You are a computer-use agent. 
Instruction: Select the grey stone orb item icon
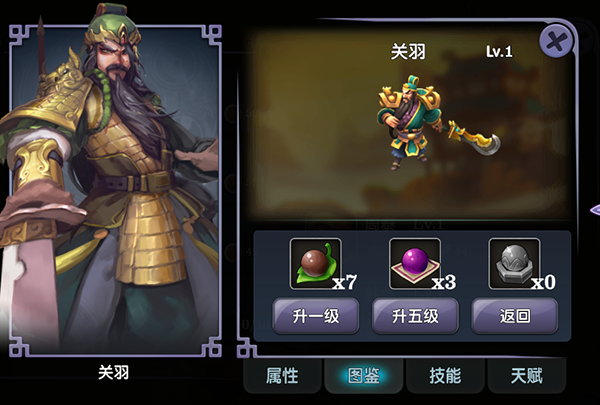click(x=514, y=264)
